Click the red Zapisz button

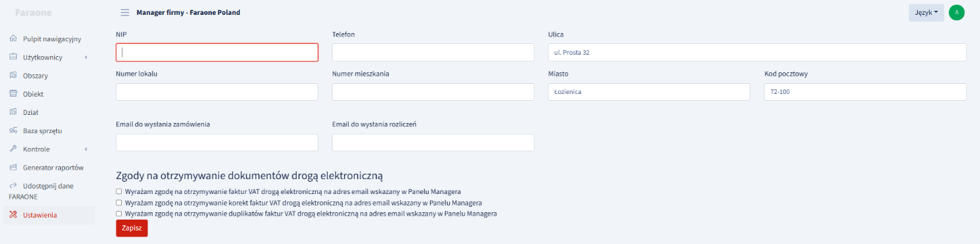(132, 228)
